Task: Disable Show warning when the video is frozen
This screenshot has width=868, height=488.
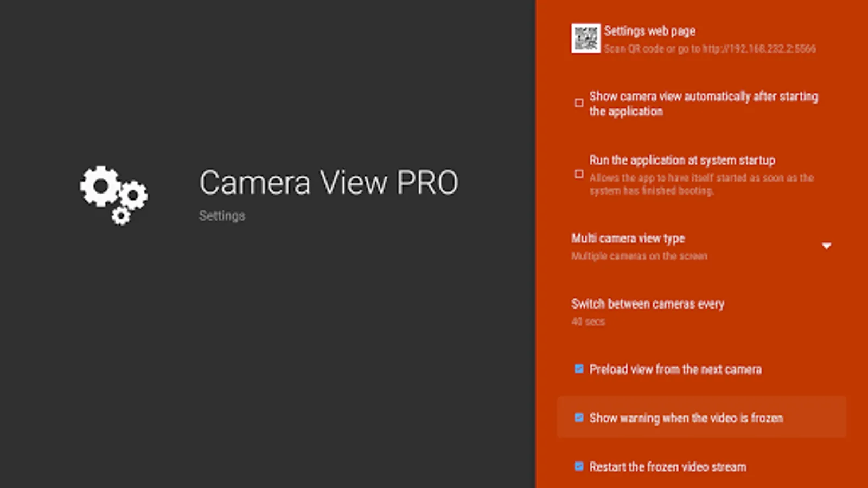Action: click(579, 418)
